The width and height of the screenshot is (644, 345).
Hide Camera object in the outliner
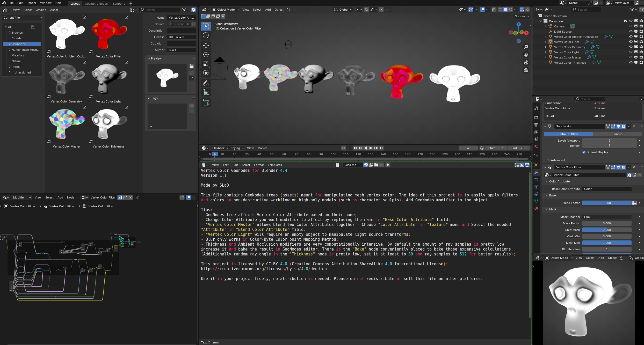pyautogui.click(x=631, y=26)
